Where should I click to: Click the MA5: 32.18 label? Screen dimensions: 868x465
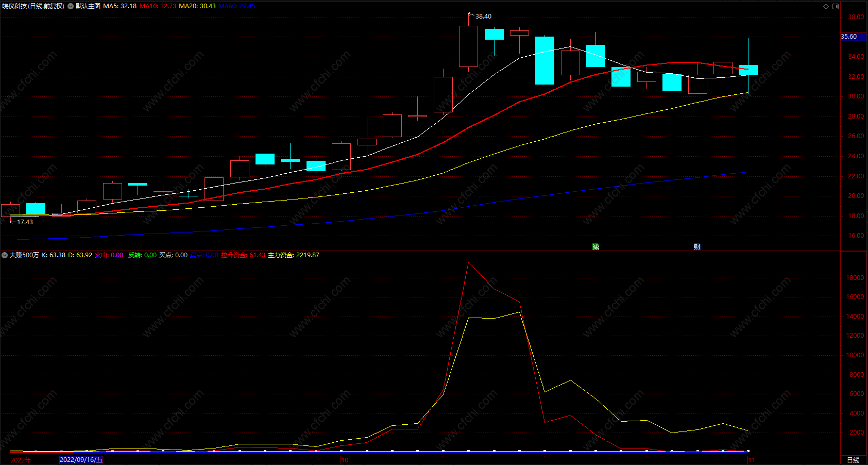point(120,6)
